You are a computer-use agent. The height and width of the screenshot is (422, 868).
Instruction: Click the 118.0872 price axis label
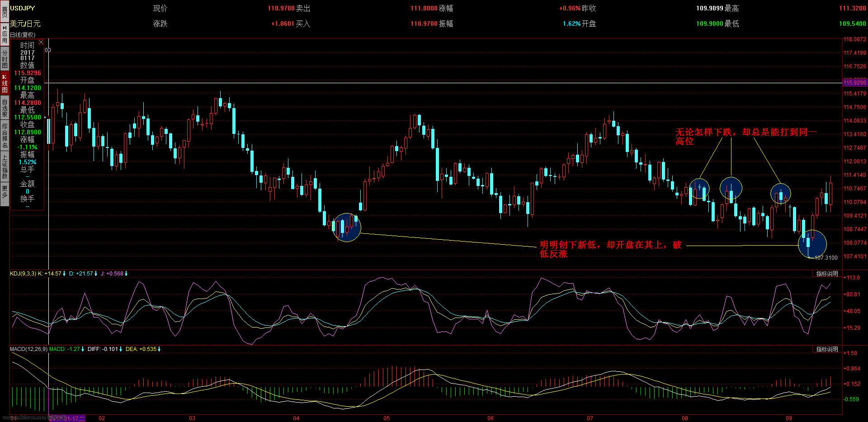pos(855,39)
